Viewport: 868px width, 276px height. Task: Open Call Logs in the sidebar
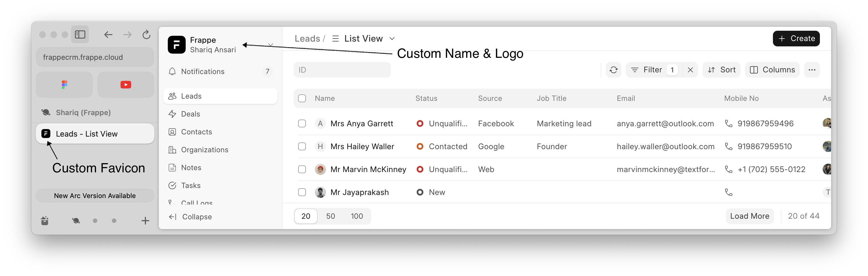[197, 202]
